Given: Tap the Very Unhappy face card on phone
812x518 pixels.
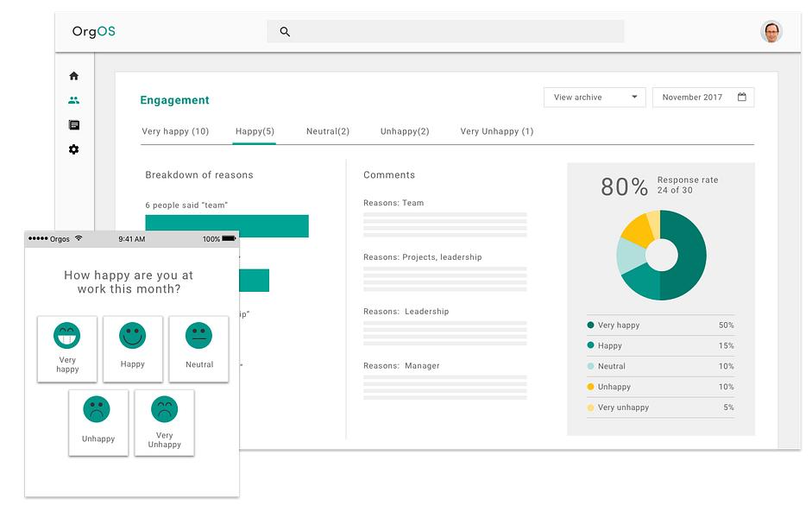Looking at the screenshot, I should [x=164, y=423].
